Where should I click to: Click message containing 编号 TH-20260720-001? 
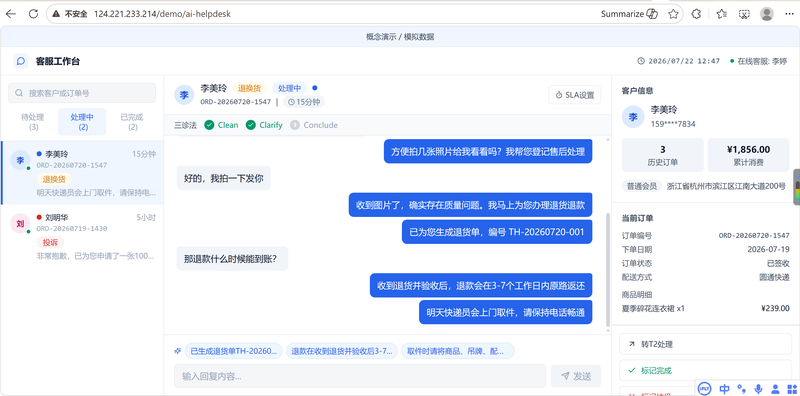point(497,232)
